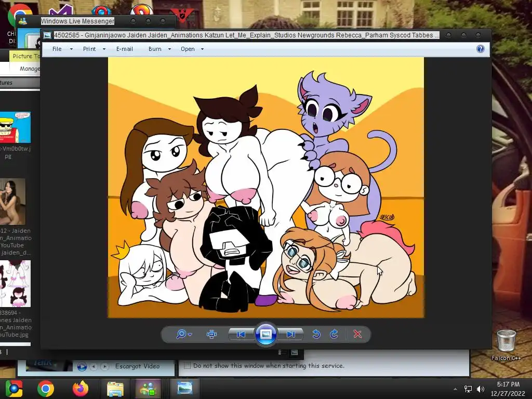This screenshot has height=399, width=532.
Task: Go to the next picture
Action: click(x=290, y=334)
